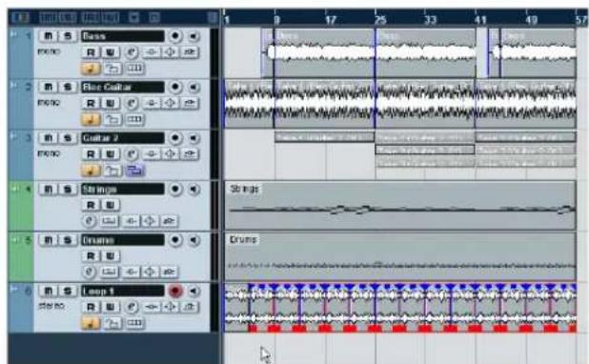Toggle monitor on the Drums track
Image resolution: width=589 pixels, height=364 pixels.
coord(193,240)
